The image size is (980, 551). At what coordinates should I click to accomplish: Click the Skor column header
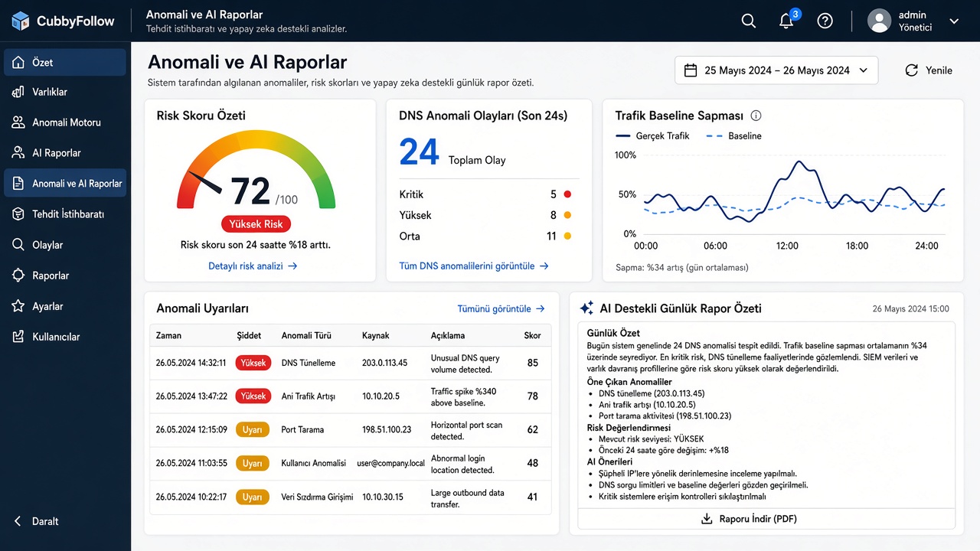[x=532, y=335]
